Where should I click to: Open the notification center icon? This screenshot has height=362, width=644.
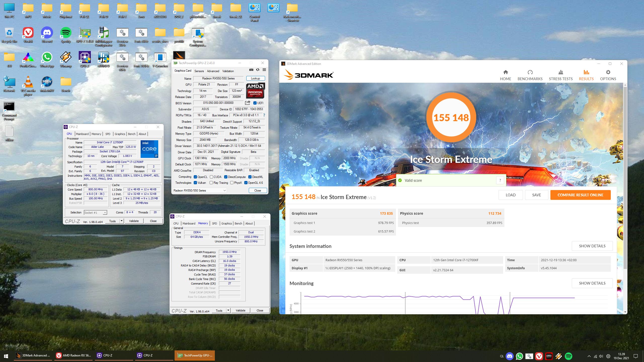636,356
